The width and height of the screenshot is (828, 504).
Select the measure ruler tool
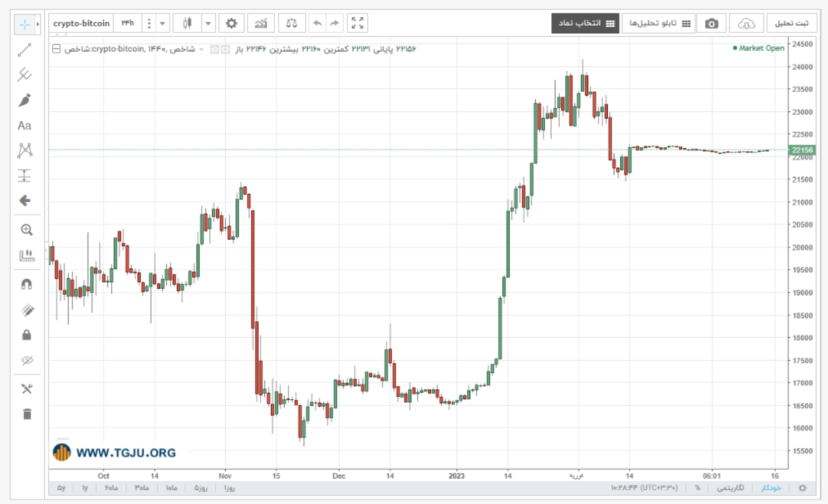27,255
